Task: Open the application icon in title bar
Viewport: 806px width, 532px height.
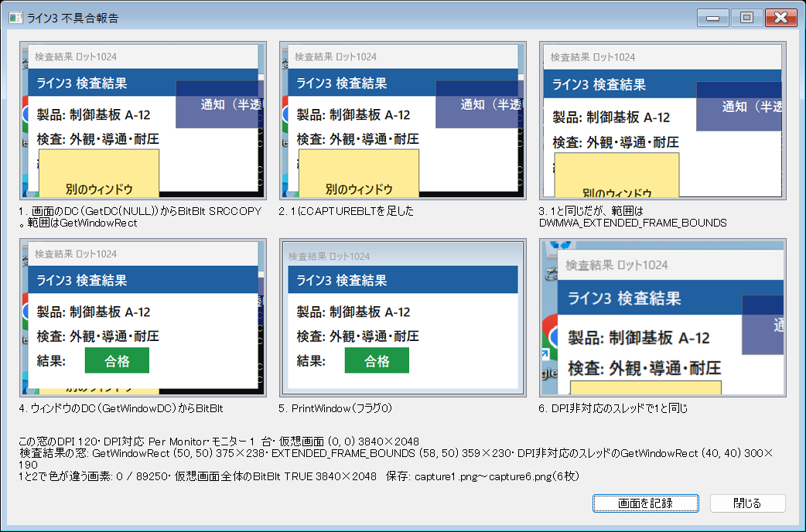Action: click(x=16, y=18)
